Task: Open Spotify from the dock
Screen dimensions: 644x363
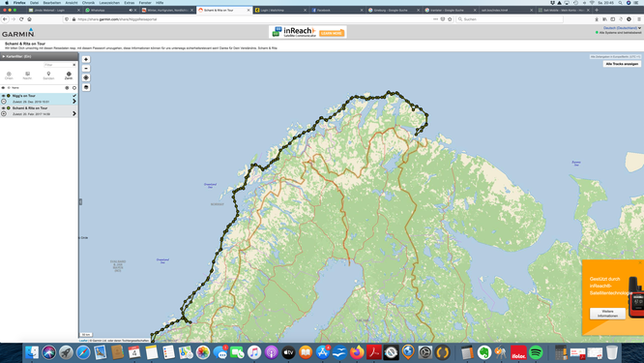Action: pyautogui.click(x=536, y=352)
